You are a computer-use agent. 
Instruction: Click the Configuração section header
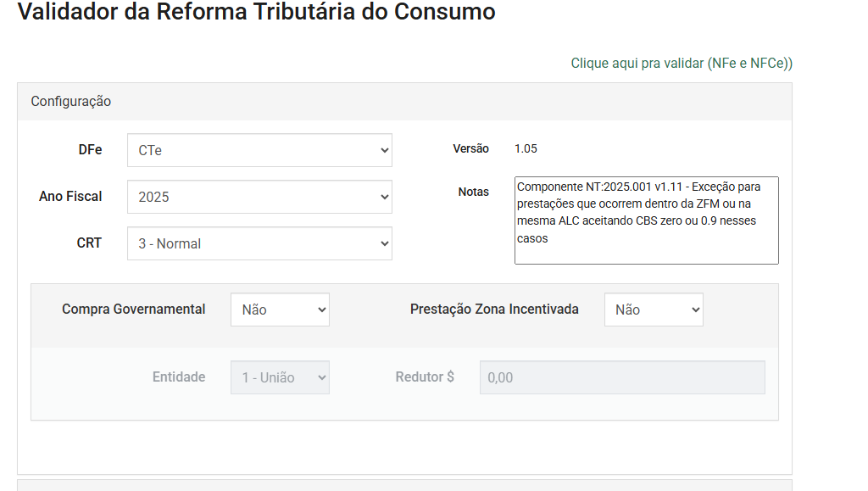coord(71,101)
